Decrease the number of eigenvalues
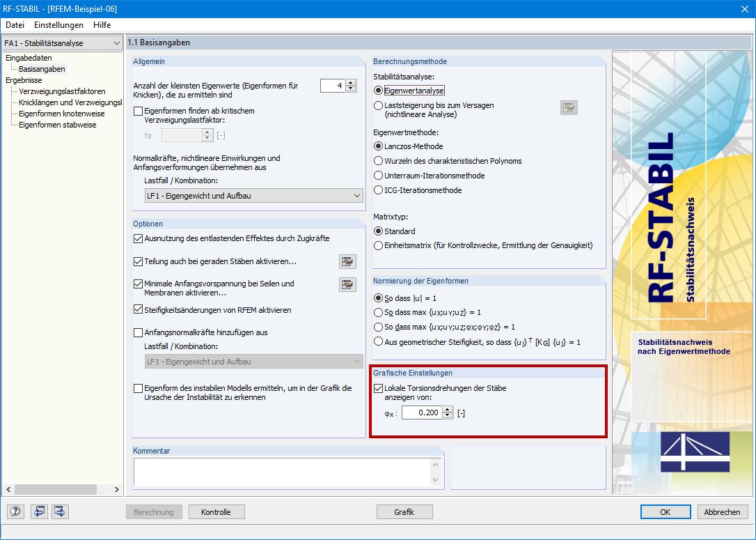This screenshot has width=756, height=540. (351, 88)
